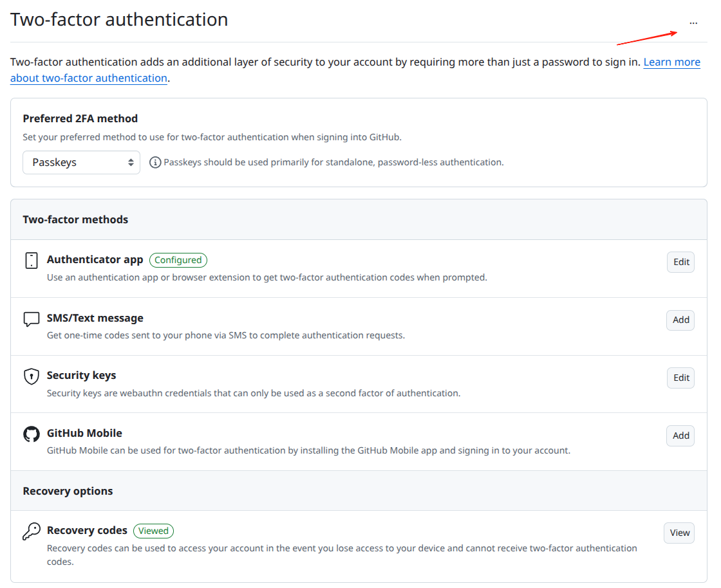Click the Recovery codes key icon

point(32,531)
